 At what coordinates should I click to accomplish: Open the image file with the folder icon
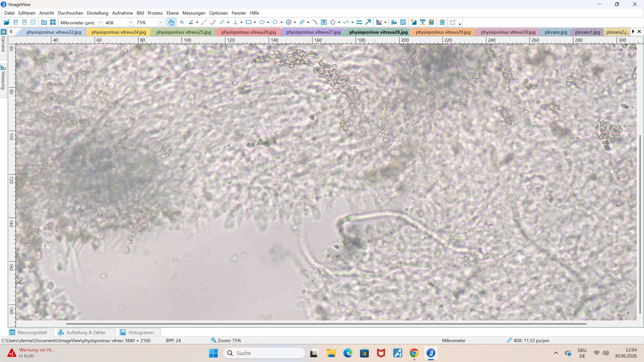click(6, 22)
